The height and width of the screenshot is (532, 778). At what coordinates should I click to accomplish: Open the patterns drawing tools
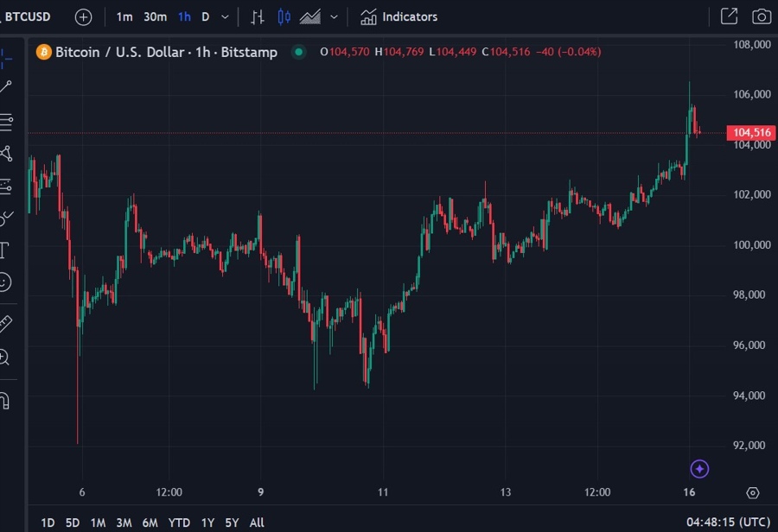(6, 153)
